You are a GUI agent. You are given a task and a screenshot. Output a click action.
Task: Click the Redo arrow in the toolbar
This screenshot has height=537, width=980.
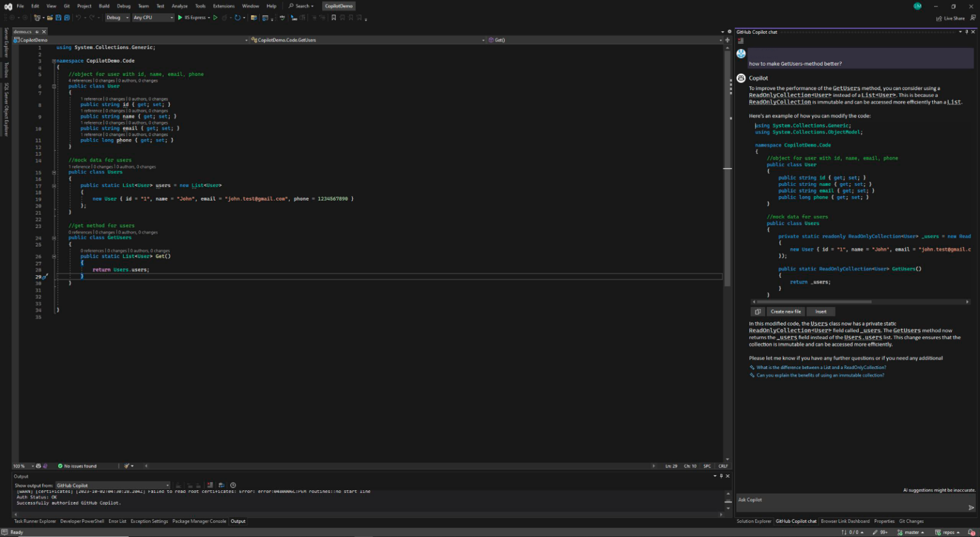pos(92,18)
